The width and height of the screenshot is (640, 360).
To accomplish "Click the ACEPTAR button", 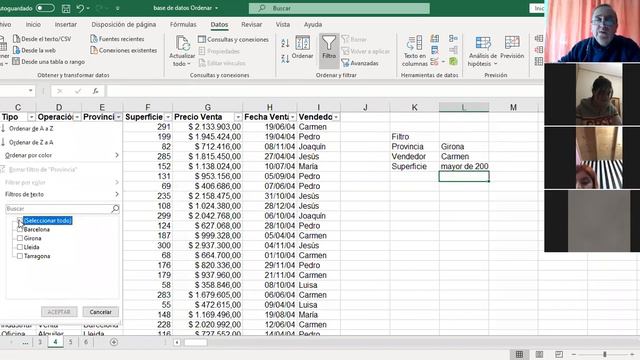I will coord(59,312).
